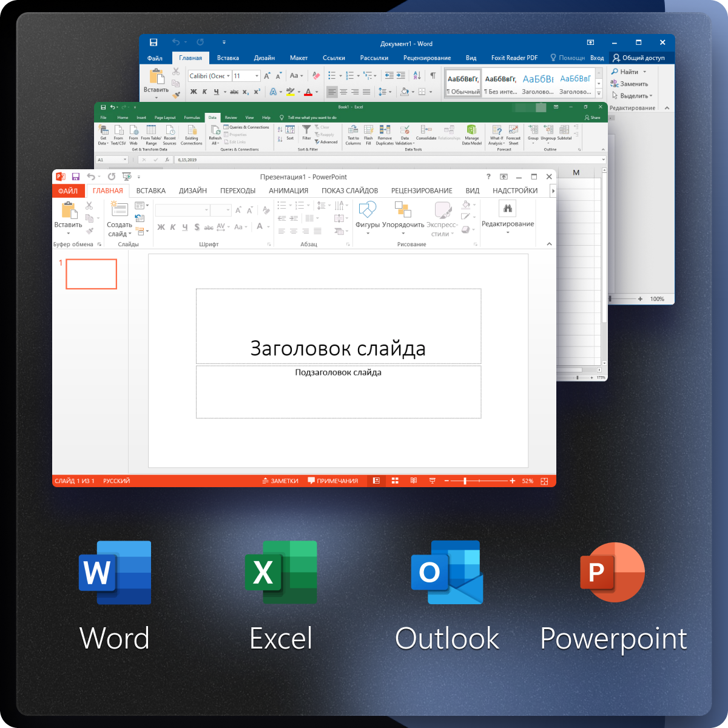
Task: Toggle justify alignment in Word's ribbon
Action: point(366,92)
